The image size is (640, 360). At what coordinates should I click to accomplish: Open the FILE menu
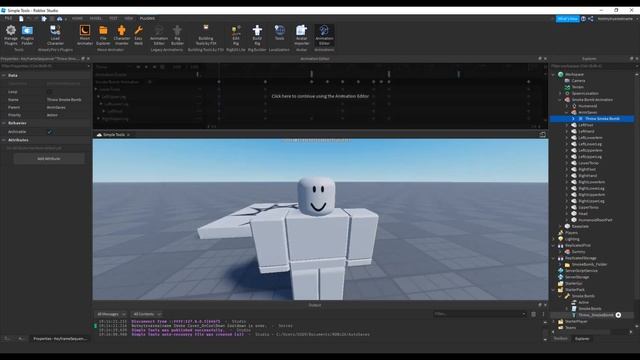coord(8,18)
